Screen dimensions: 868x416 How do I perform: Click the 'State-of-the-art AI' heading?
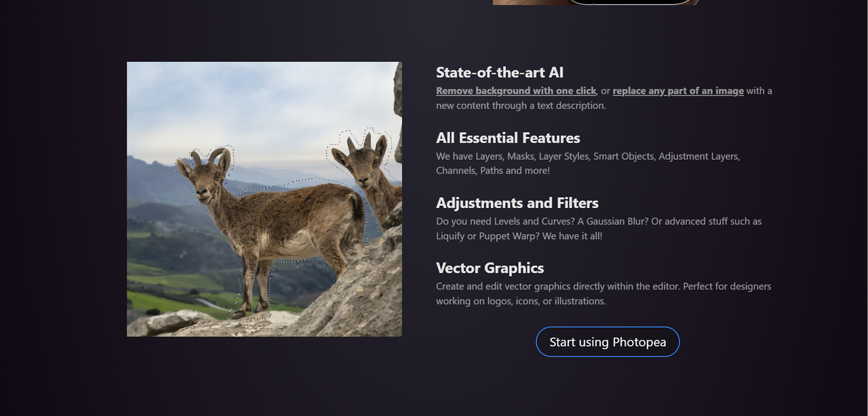(500, 72)
